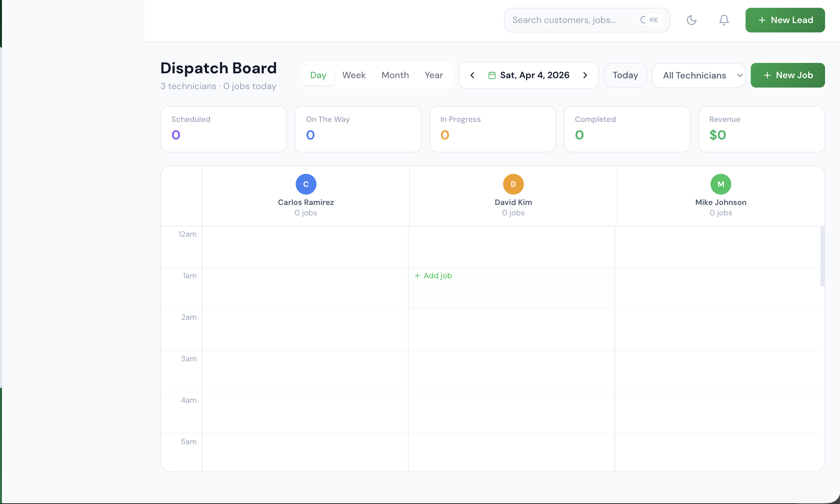Click the schedule grid vertical scrollbar
Image resolution: width=840 pixels, height=504 pixels.
tap(822, 257)
